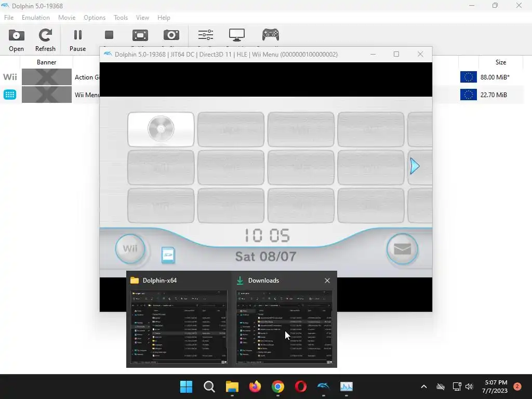Viewport: 532px width, 399px height.
Task: Open the Movie menu
Action: click(x=66, y=18)
